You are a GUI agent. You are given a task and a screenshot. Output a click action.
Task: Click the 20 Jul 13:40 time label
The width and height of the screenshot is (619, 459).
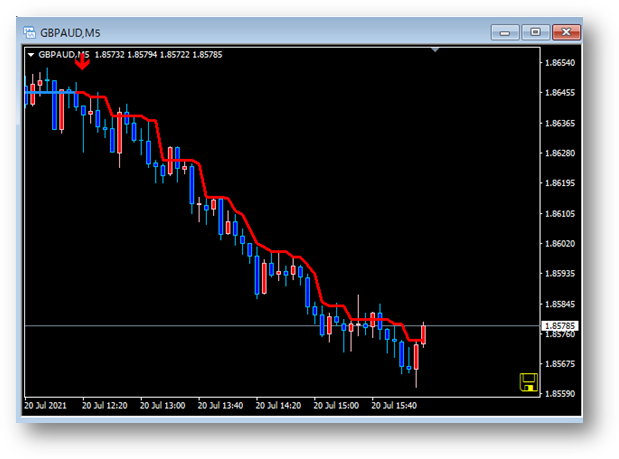pos(220,406)
